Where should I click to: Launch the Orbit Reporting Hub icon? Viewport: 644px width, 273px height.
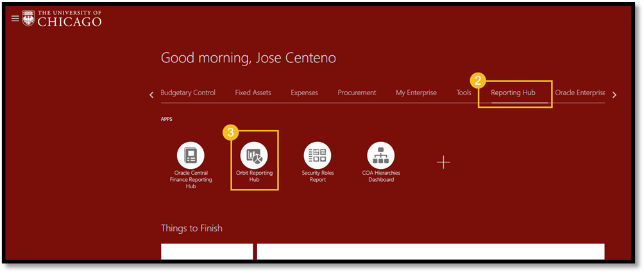254,155
